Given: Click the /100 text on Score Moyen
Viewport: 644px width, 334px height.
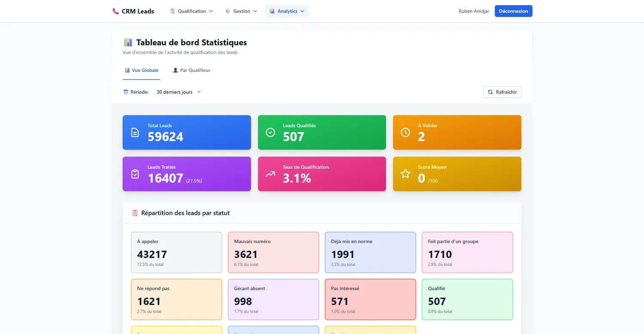Looking at the screenshot, I should click(x=433, y=181).
